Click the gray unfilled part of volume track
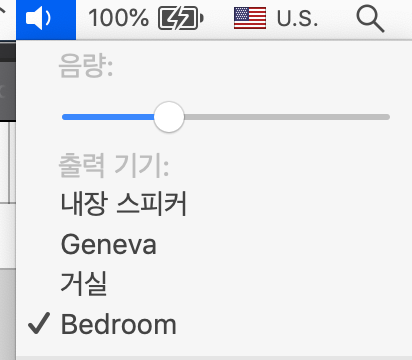 [287, 117]
